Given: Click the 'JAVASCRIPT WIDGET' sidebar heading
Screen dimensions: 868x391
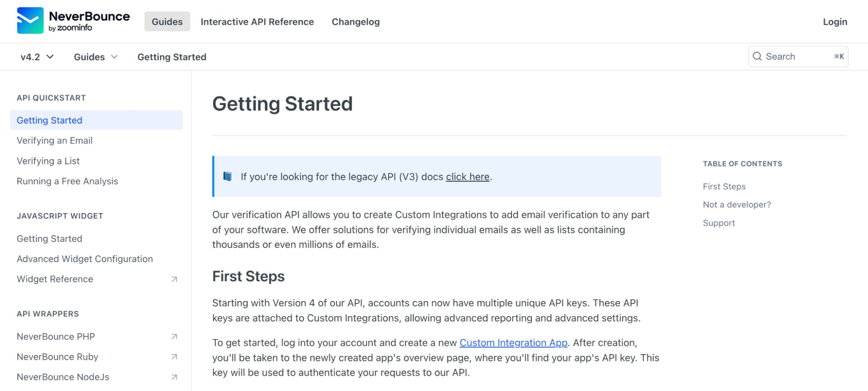Looking at the screenshot, I should pos(60,216).
